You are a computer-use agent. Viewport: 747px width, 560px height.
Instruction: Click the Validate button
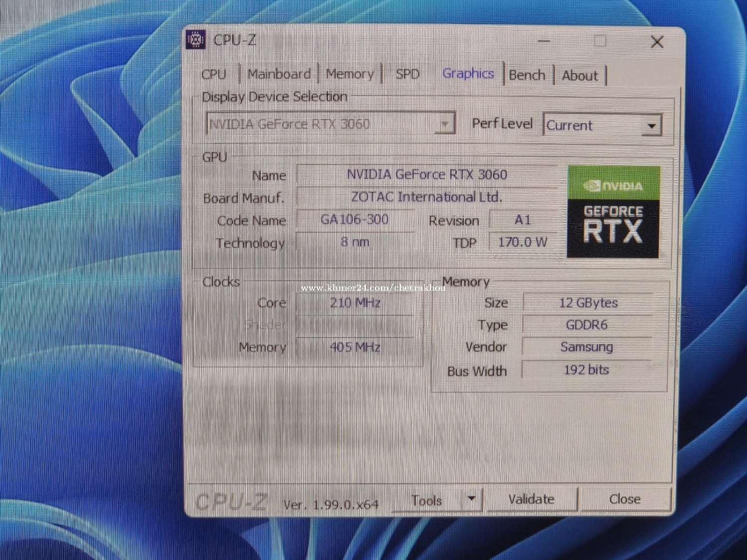(531, 499)
